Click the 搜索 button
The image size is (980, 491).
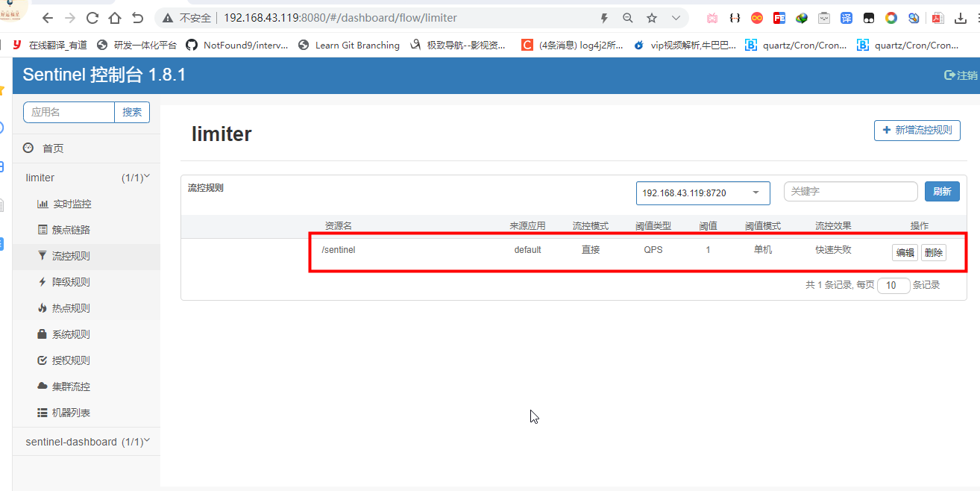132,112
